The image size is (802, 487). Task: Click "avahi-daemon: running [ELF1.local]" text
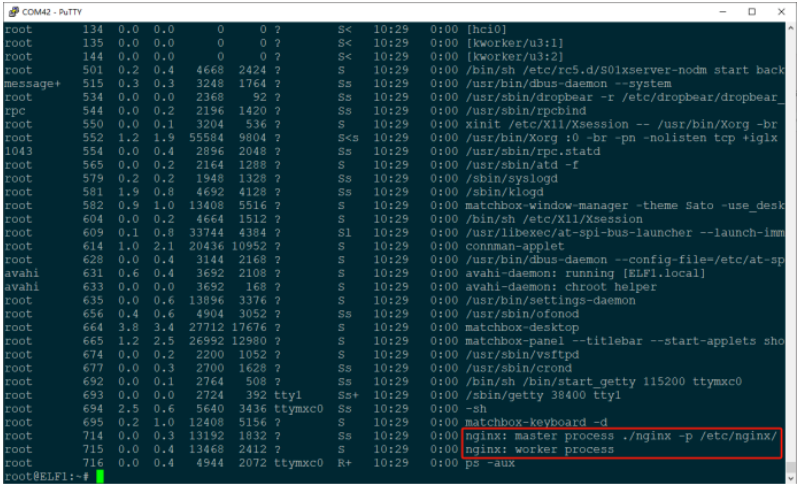(586, 273)
